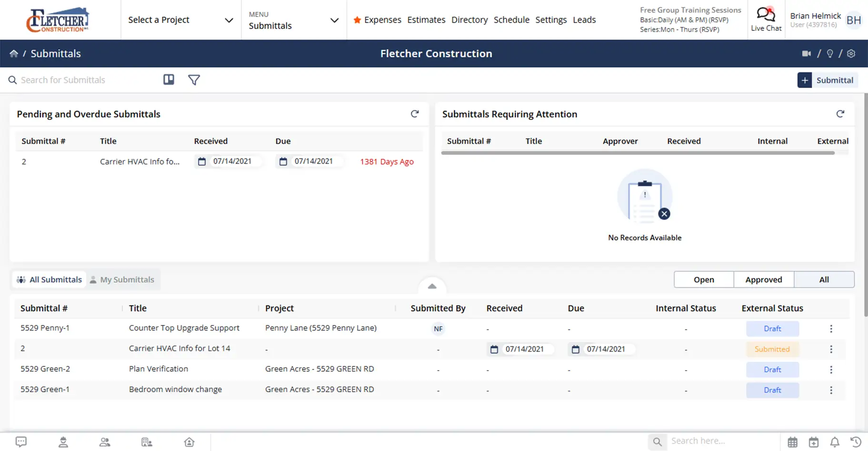The image size is (868, 451).
Task: Open Bedroom window change submittal
Action: coord(175,390)
